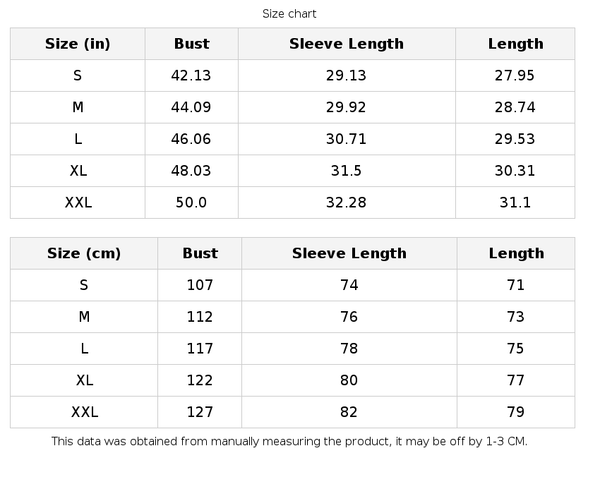600x477 pixels.
Task: Click the 29.92 sleeve length cell
Action: coord(346,107)
